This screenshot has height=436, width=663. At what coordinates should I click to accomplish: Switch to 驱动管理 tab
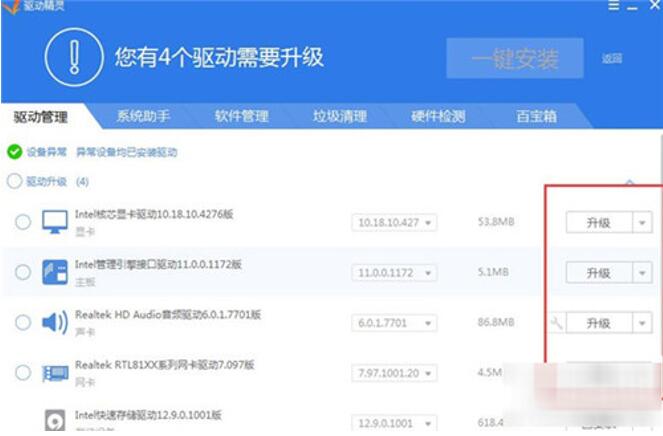tap(41, 117)
